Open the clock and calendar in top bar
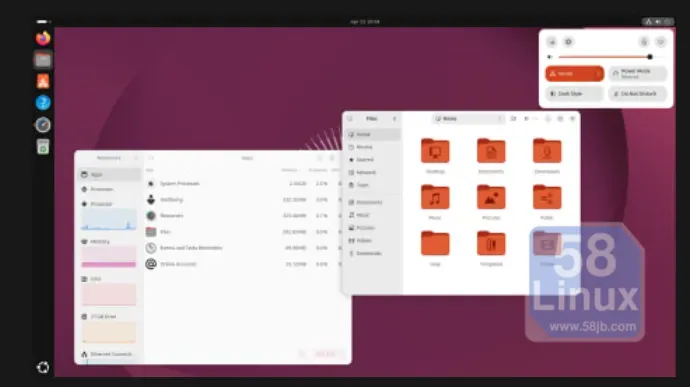The height and width of the screenshot is (387, 690). (x=365, y=22)
